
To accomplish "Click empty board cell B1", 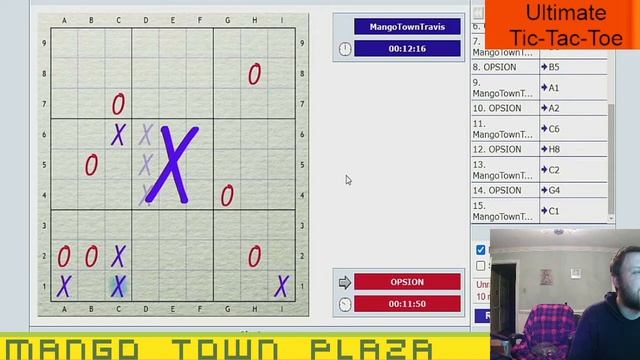I will (x=91, y=286).
